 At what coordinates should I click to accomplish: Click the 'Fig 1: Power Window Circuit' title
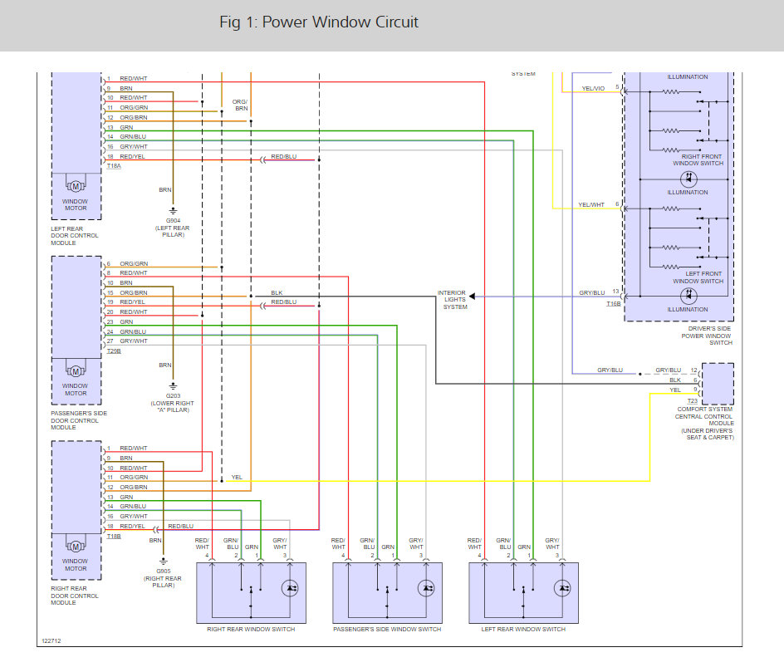(x=319, y=22)
